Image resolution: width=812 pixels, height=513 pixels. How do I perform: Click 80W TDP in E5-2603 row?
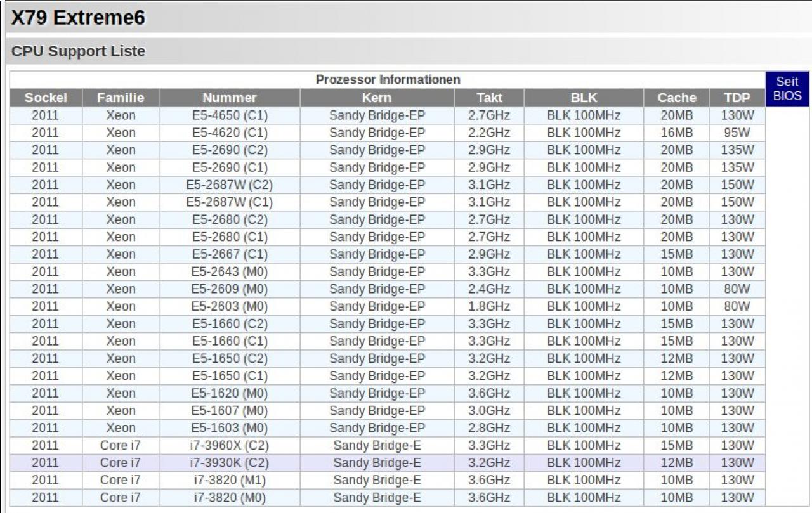[737, 306]
